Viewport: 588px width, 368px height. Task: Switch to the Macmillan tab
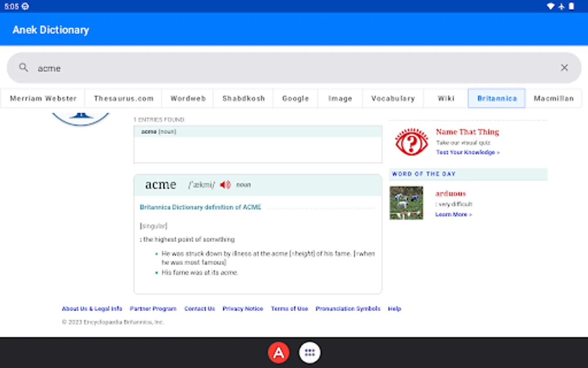coord(554,99)
